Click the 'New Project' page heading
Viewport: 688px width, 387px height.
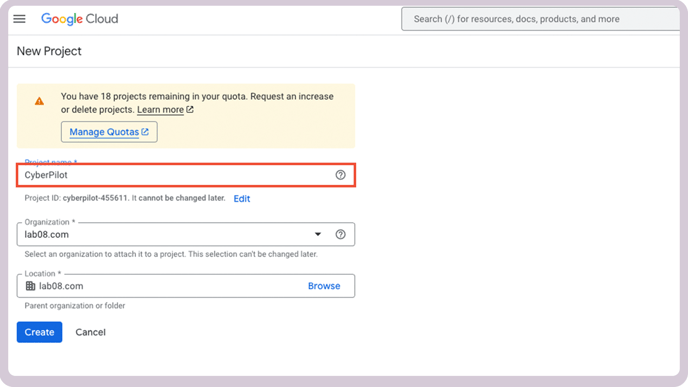click(49, 51)
